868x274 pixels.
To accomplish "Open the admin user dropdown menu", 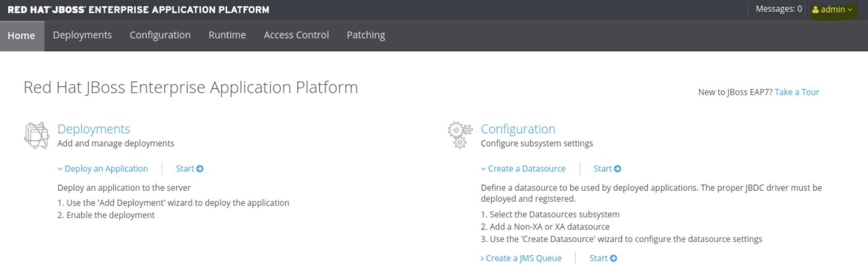I will pyautogui.click(x=832, y=10).
